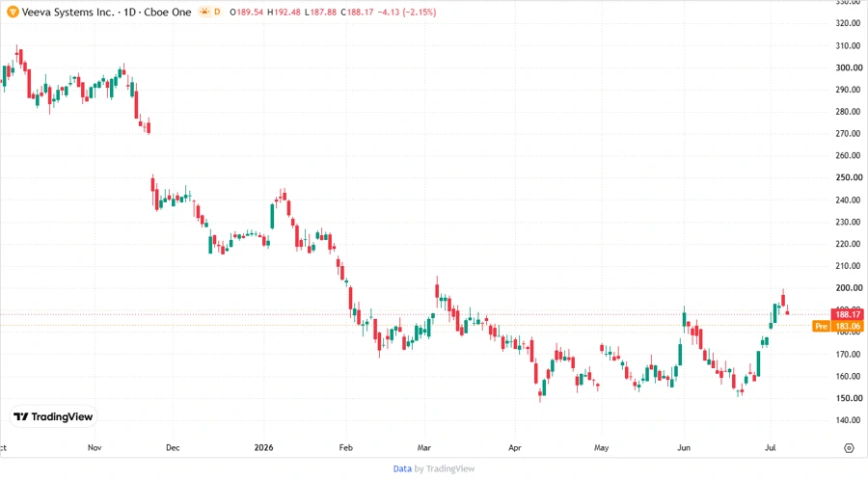Click the low value L187.88
The width and height of the screenshot is (868, 480).
click(x=320, y=12)
